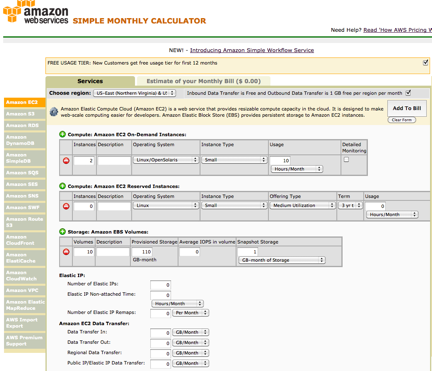Select Amazon SES in the sidebar

click(x=25, y=184)
